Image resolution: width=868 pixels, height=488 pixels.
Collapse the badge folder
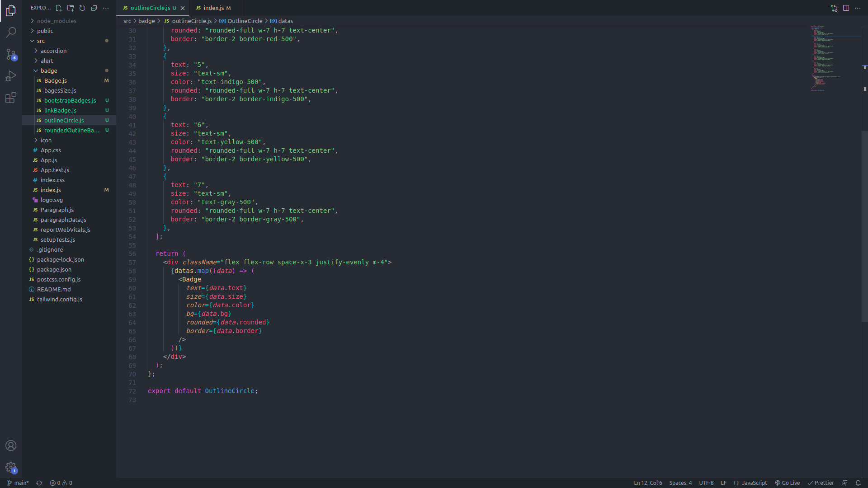[x=49, y=70]
